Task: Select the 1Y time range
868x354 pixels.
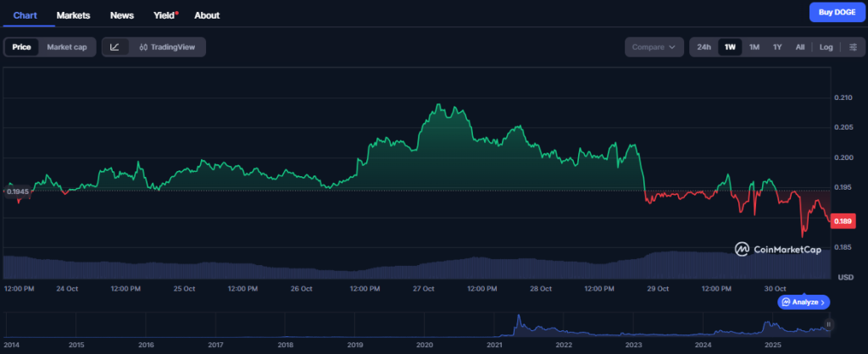Action: click(x=777, y=47)
